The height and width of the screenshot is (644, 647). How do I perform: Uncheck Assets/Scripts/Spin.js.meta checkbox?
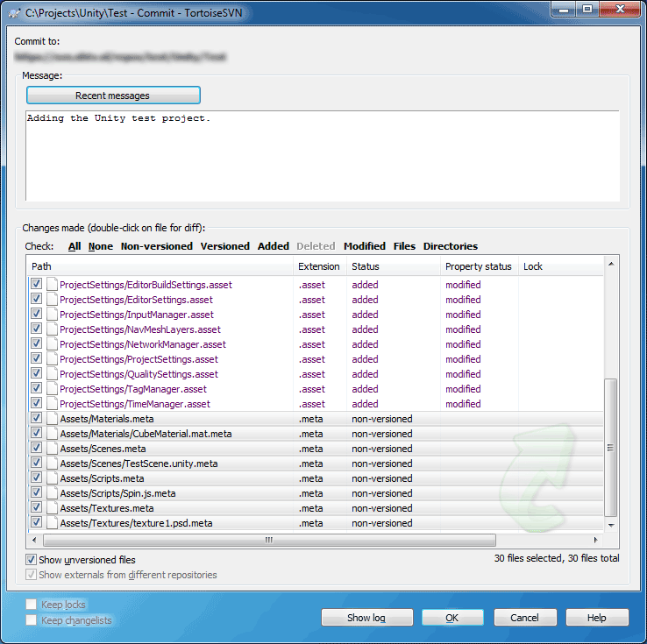pos(36,492)
